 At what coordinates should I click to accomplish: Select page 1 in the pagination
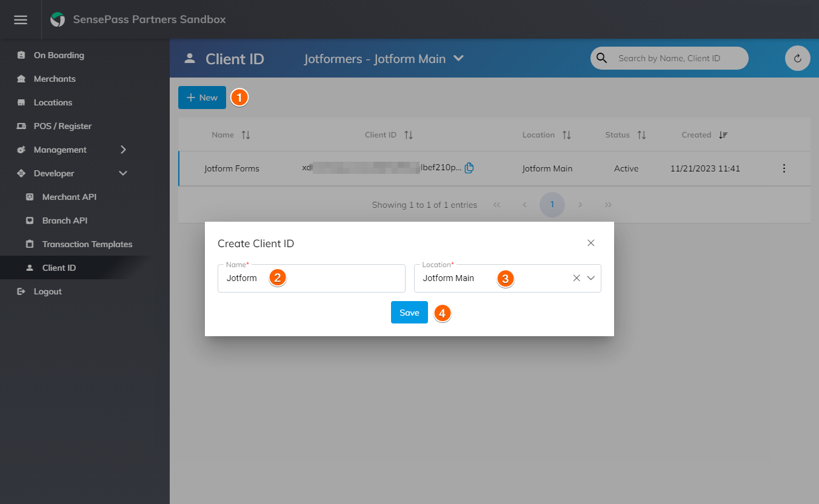(552, 205)
